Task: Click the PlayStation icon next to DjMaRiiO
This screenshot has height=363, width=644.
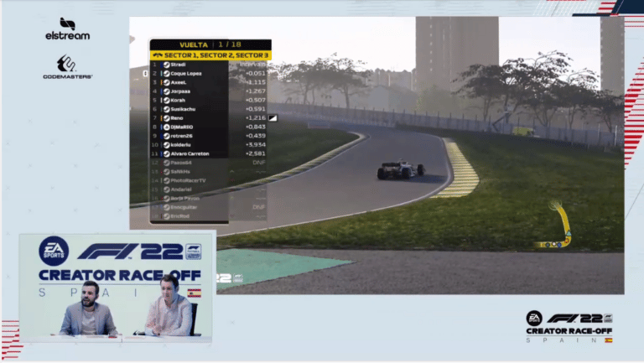Action: (167, 127)
